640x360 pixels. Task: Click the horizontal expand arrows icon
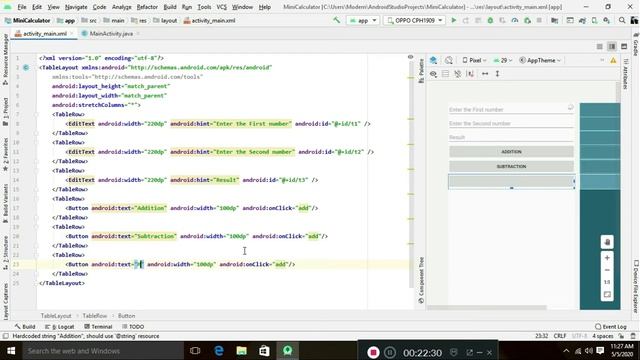(485, 74)
